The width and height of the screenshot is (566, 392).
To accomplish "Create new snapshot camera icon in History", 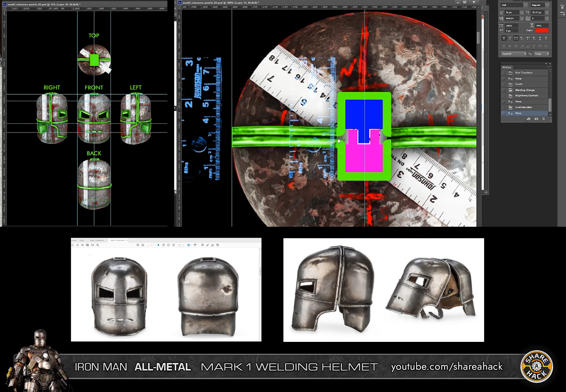I will click(537, 119).
